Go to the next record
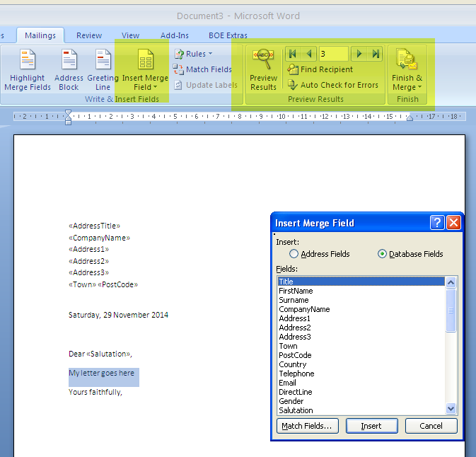The height and width of the screenshot is (457, 476). pos(359,54)
